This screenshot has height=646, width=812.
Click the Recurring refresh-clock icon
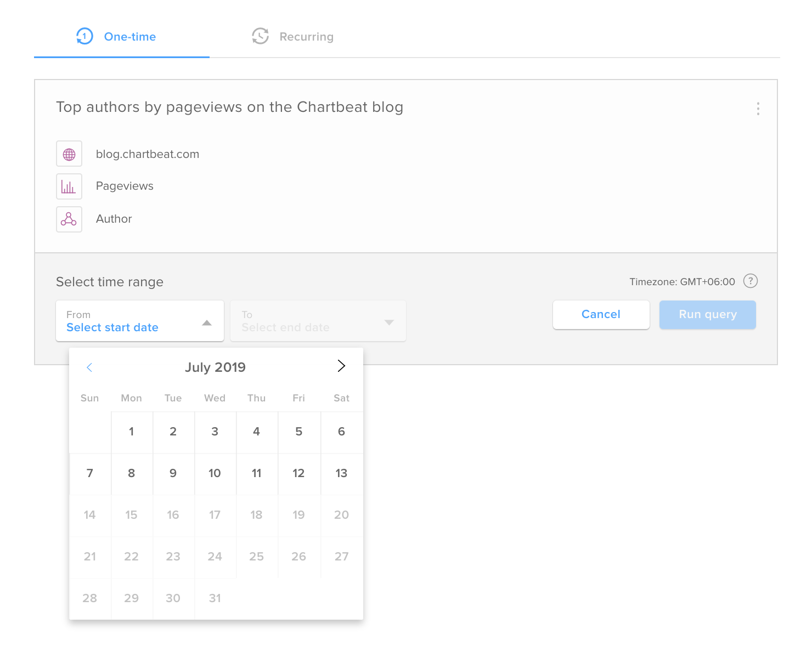[260, 36]
